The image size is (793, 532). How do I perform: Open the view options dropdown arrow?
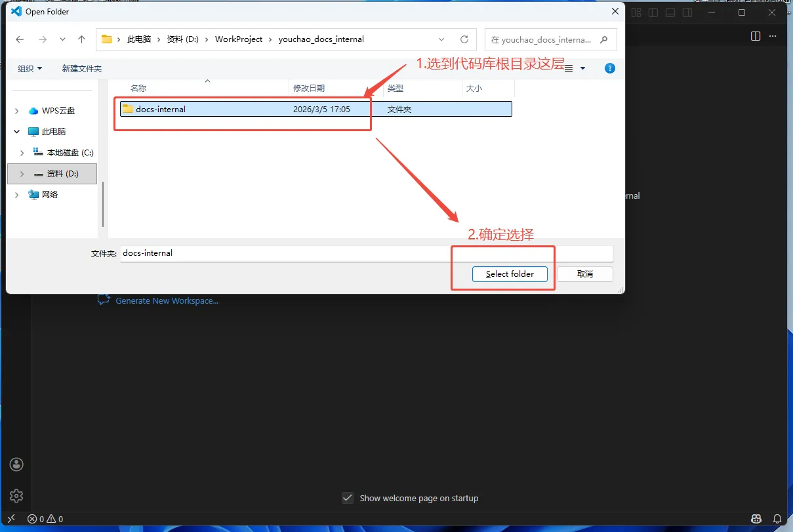(582, 68)
